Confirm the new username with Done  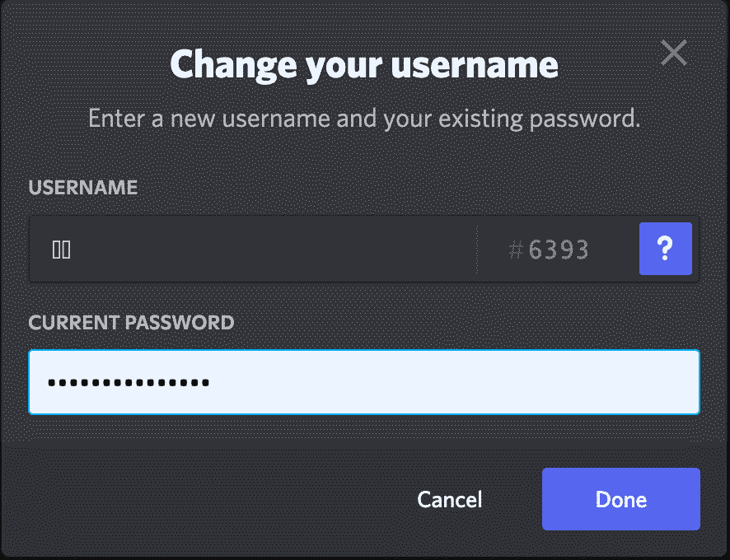click(x=620, y=499)
